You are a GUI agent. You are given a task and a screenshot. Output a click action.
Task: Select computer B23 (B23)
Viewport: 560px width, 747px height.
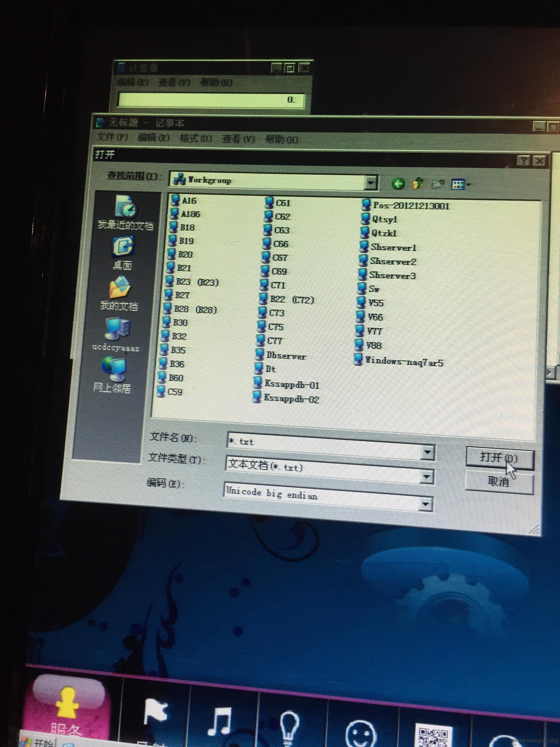click(192, 282)
